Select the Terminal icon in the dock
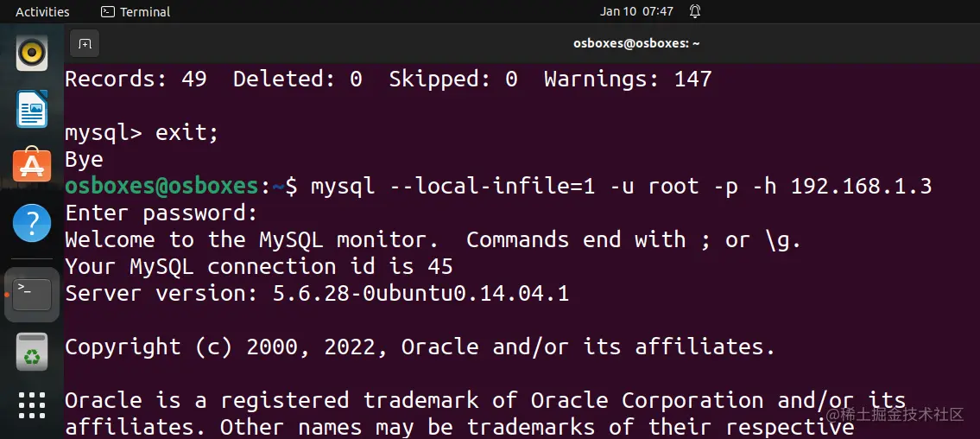Viewport: 980px width, 439px height. [x=32, y=295]
